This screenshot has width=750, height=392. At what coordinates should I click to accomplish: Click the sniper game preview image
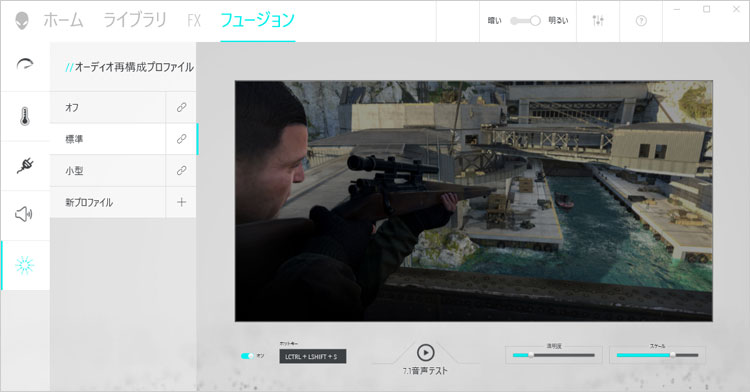474,201
